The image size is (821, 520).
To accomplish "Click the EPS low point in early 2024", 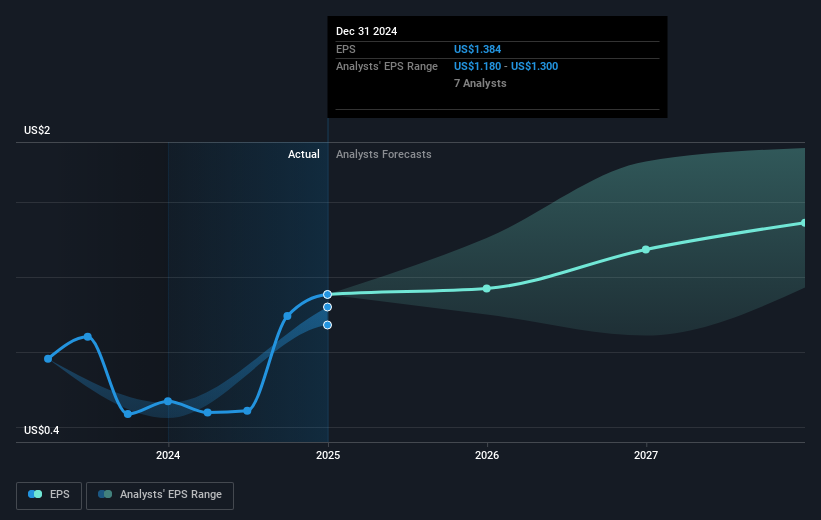I will click(207, 413).
